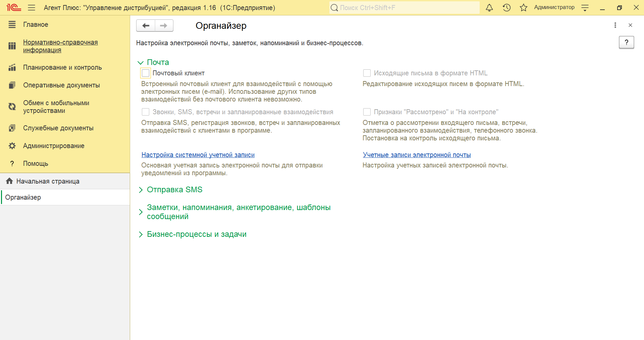The width and height of the screenshot is (644, 340).
Task: Click the Главное section icon
Action: pos(12,24)
